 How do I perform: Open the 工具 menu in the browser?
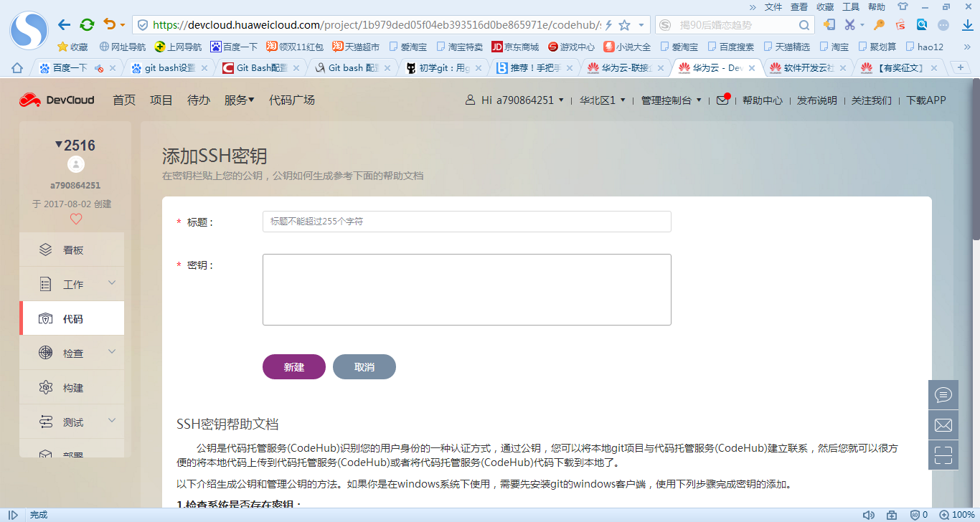(x=851, y=7)
